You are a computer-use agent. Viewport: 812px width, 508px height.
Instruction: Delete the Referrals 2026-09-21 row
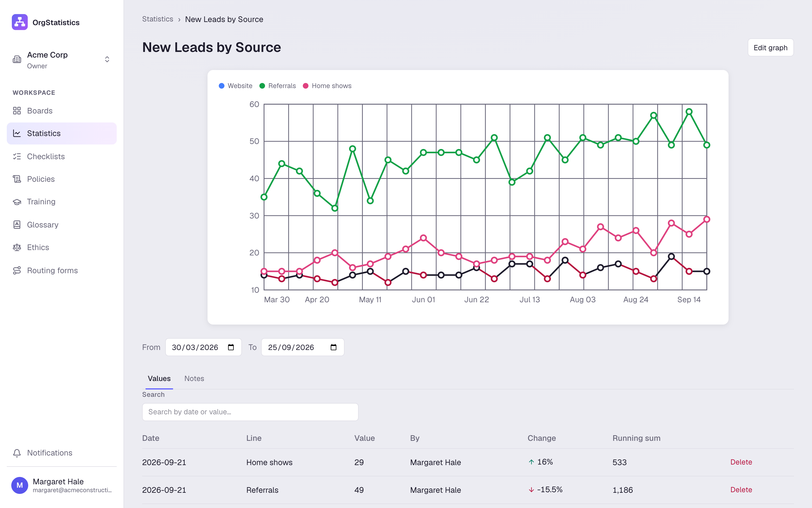[x=741, y=490]
